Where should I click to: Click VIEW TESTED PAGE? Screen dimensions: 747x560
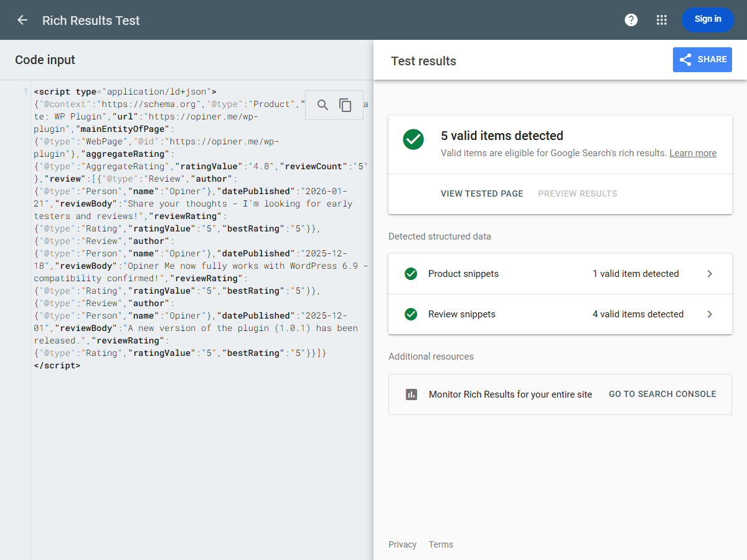482,194
